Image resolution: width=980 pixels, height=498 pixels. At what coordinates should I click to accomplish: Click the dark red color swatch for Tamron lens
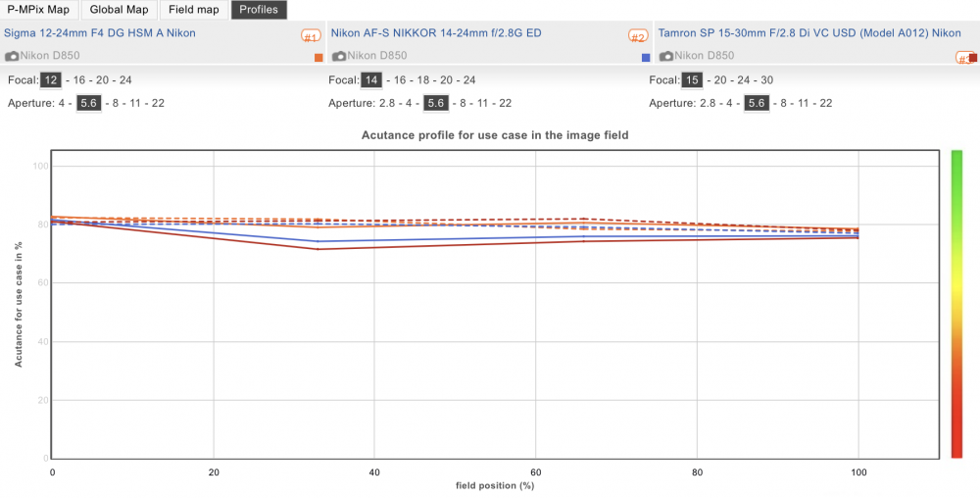point(973,58)
